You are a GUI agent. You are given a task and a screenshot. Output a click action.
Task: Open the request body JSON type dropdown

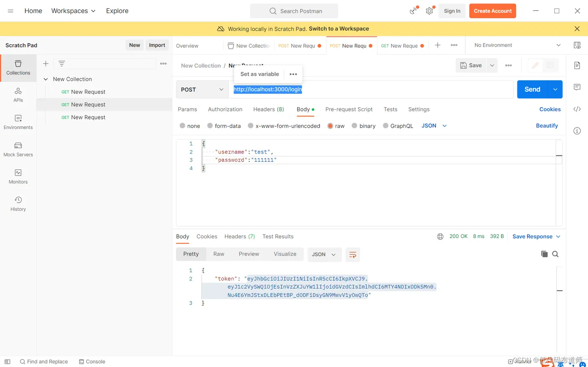434,126
